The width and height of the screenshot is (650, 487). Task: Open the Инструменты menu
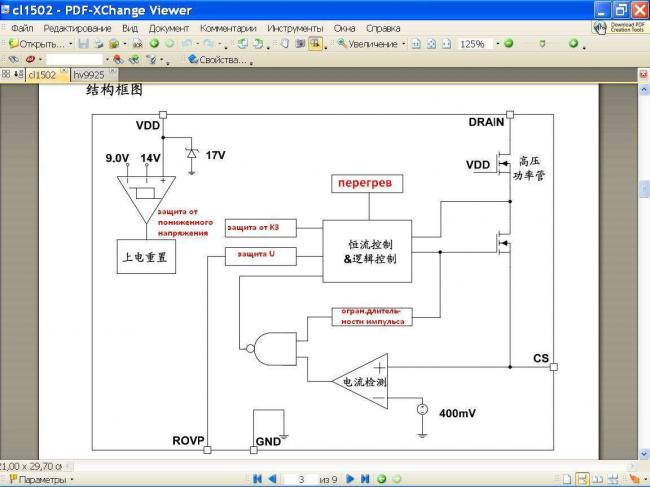pos(295,28)
